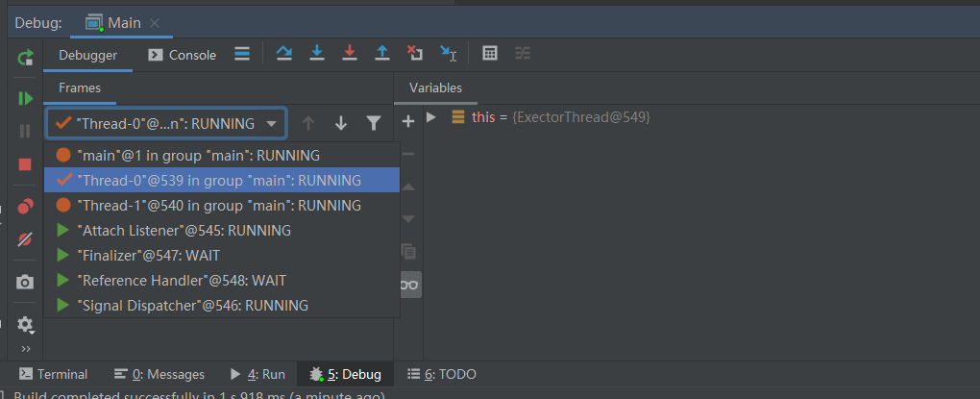Click the dropdown arrow of thread combo box

(271, 124)
